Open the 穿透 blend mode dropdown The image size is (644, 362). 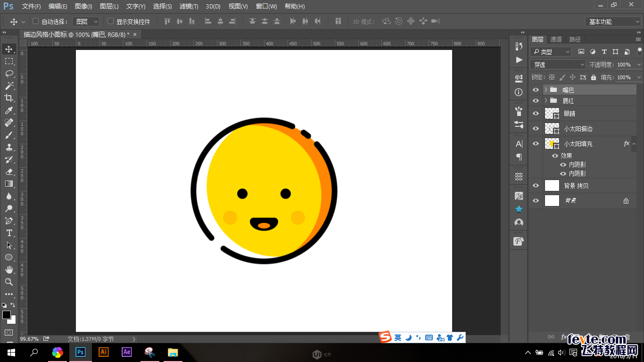click(558, 65)
